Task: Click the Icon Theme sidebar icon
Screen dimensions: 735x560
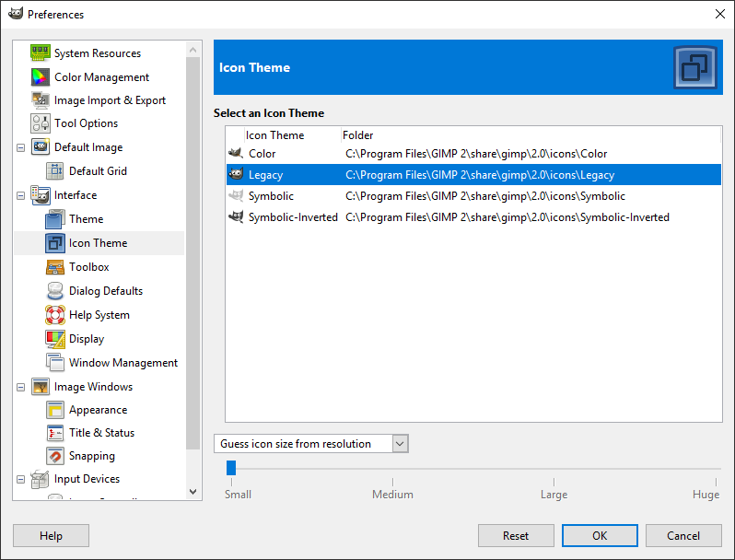Action: point(55,243)
